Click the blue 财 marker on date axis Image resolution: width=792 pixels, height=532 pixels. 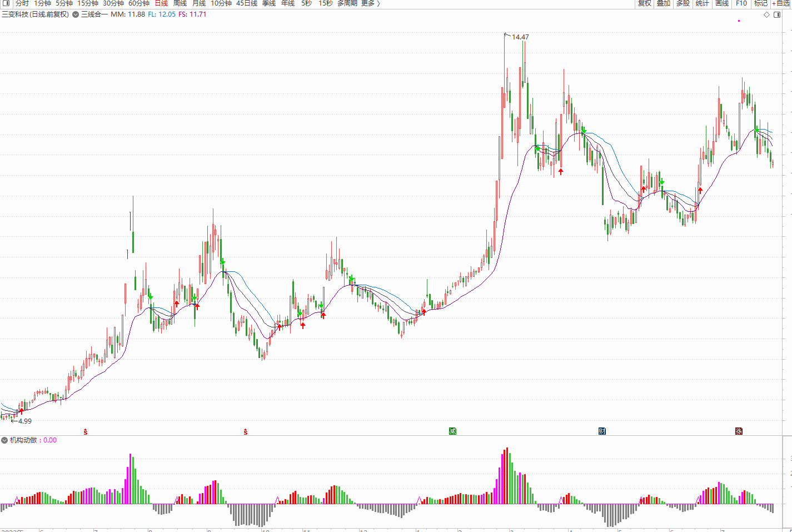pos(602,431)
